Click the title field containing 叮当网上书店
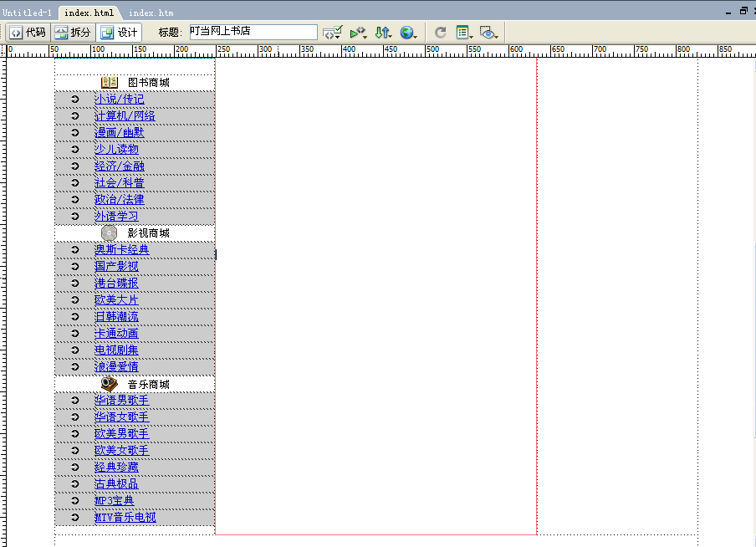 253,32
